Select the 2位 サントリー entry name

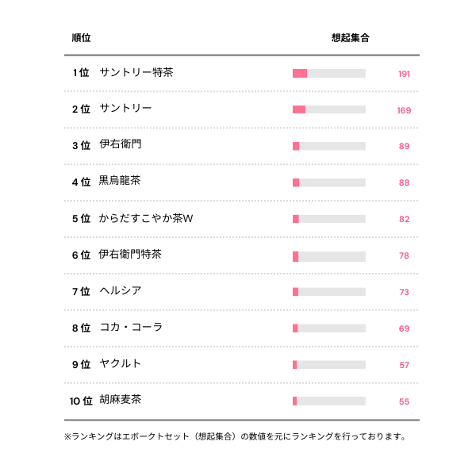(x=125, y=109)
